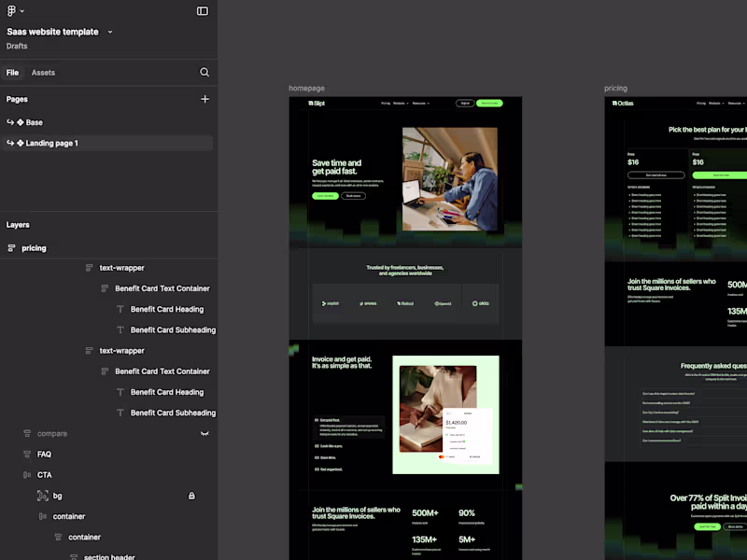Click the search icon in left panel
747x560 pixels.
point(204,72)
